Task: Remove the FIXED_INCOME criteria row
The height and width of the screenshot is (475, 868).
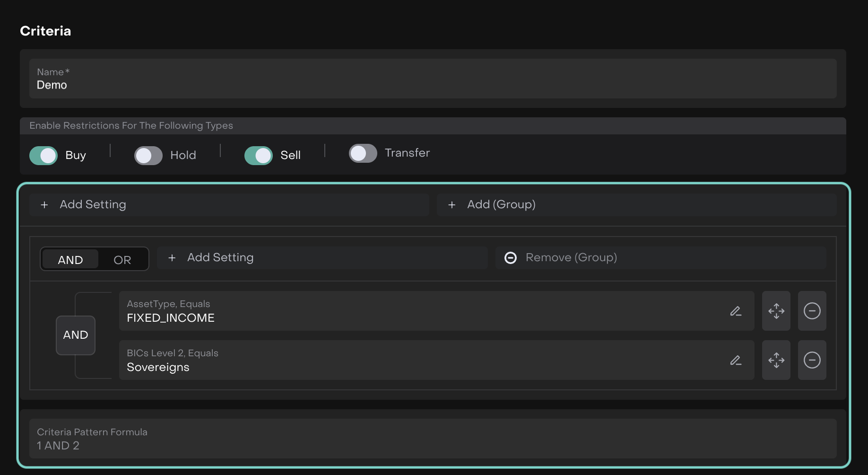Action: [x=812, y=311]
